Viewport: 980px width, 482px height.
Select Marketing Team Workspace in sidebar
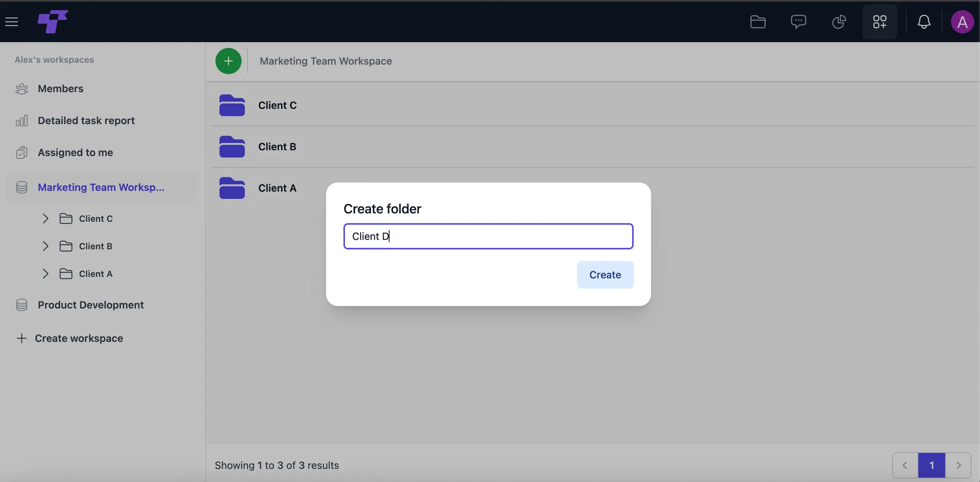tap(101, 187)
